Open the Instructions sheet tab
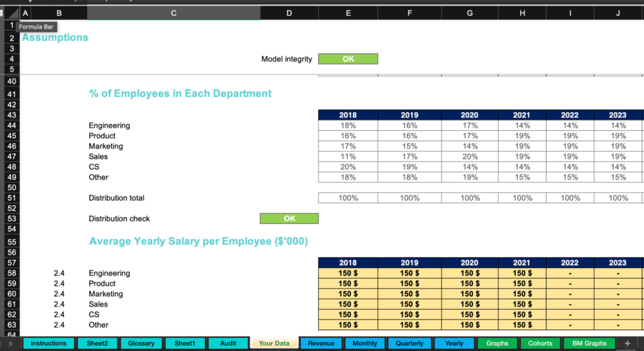The image size is (644, 351). tap(48, 343)
